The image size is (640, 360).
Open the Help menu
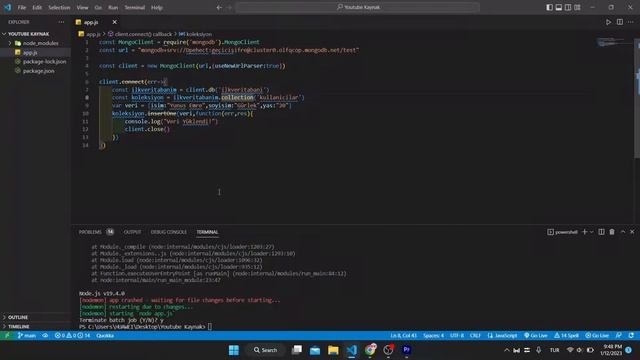click(157, 7)
